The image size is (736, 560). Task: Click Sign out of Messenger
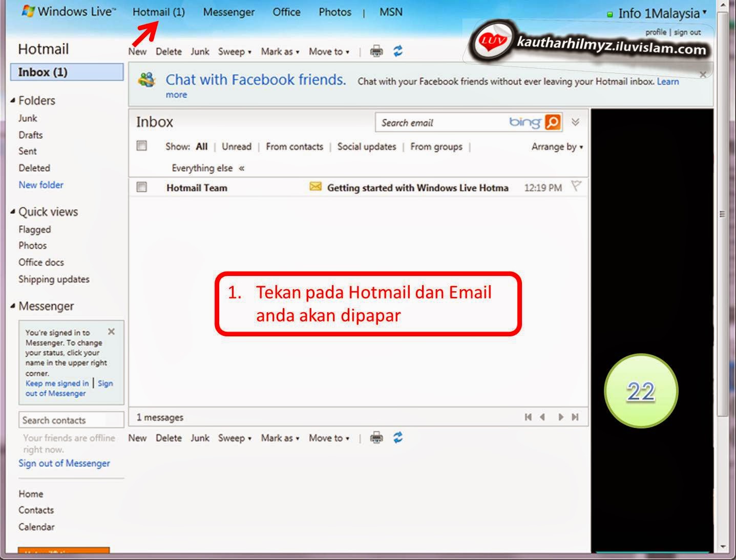pyautogui.click(x=64, y=463)
